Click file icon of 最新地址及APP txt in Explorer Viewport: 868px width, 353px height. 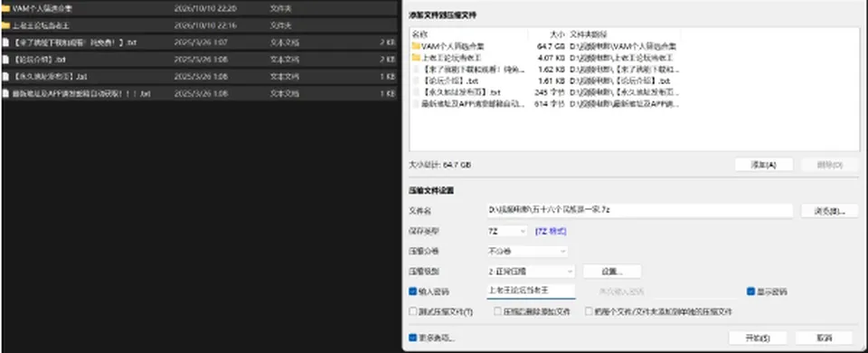(x=5, y=93)
